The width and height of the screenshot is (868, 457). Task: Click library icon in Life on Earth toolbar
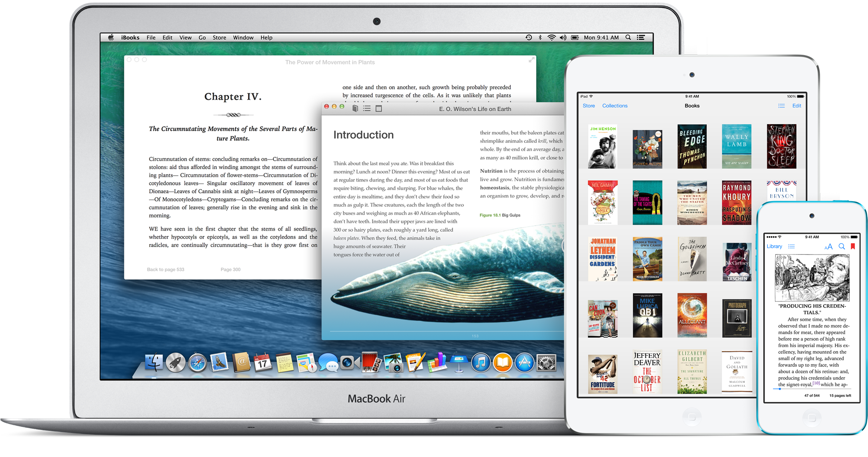tap(355, 109)
